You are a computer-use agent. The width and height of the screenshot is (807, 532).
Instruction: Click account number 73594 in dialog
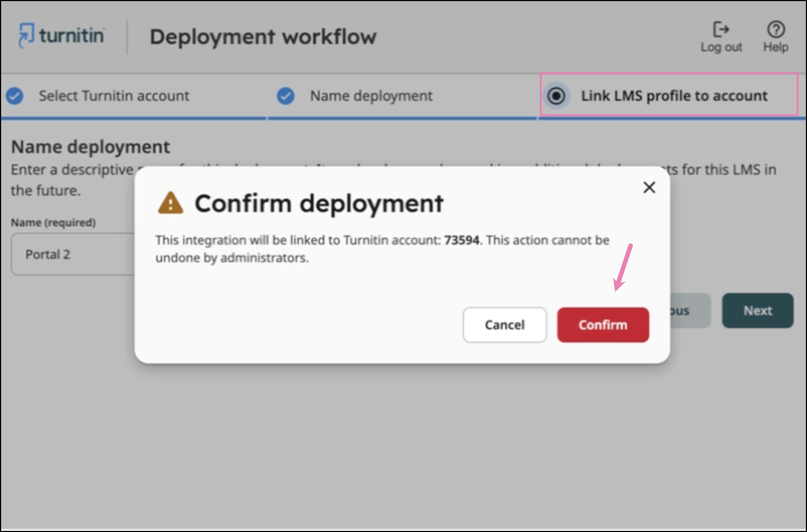point(462,240)
